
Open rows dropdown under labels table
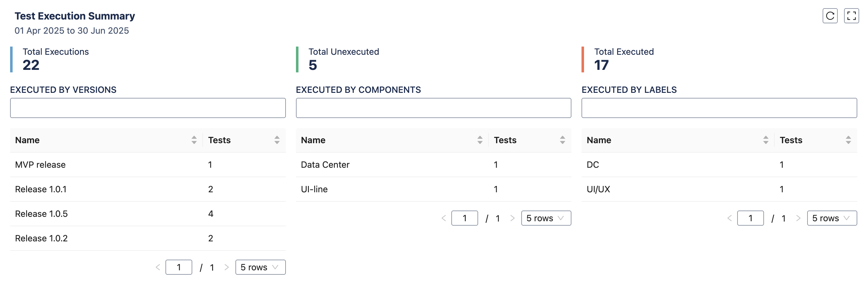click(832, 218)
